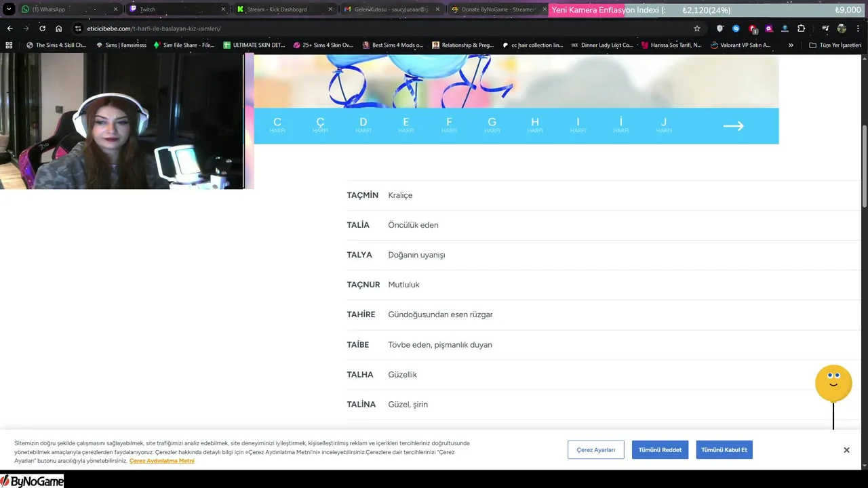Switch to the Twitch tab

click(x=176, y=9)
